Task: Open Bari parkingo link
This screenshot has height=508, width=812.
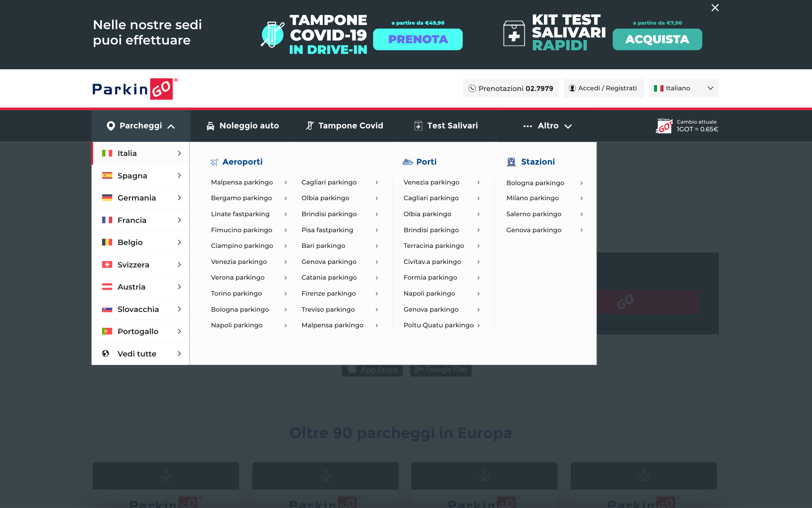Action: [340, 246]
